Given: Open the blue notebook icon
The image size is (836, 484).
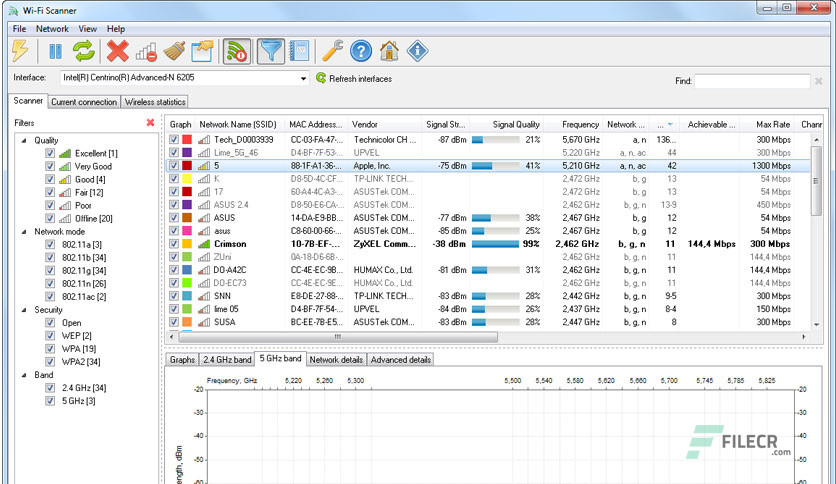Looking at the screenshot, I should point(299,52).
